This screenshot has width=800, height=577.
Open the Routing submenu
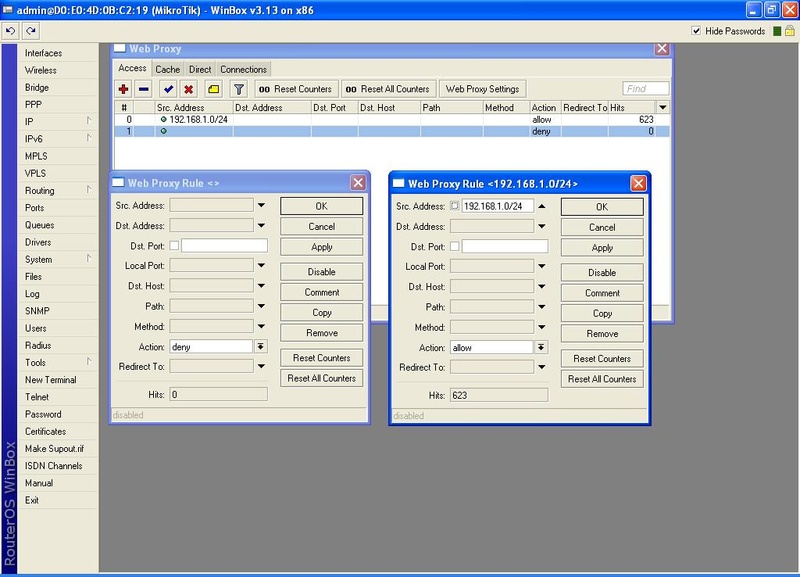click(58, 190)
